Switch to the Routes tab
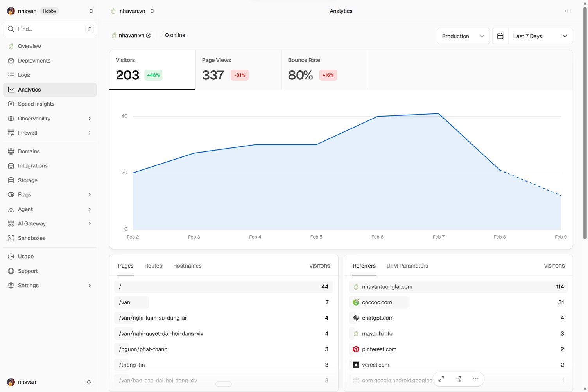This screenshot has height=392, width=588. coord(153,266)
